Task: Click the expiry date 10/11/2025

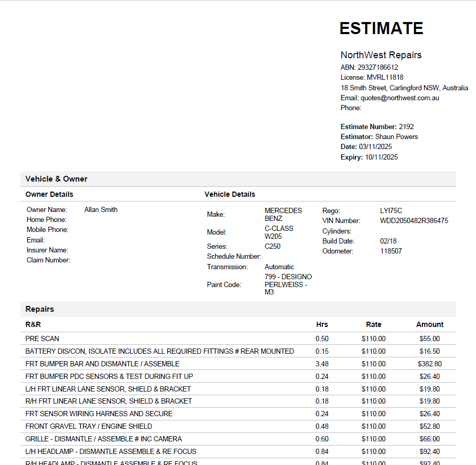Action: 382,157
